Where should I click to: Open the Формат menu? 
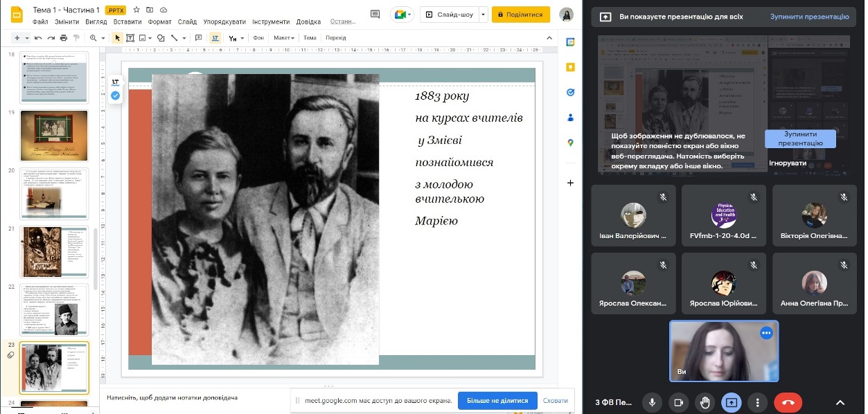159,22
